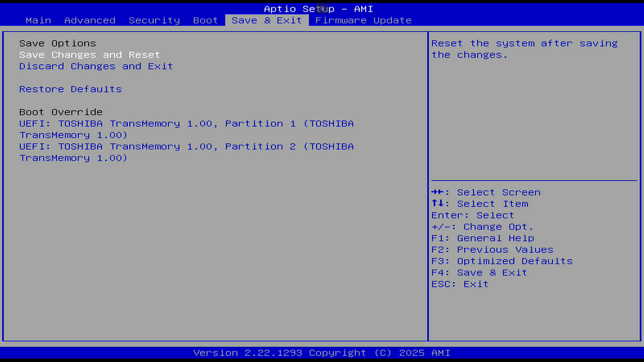This screenshot has height=362, width=644.
Task: Click Restore Defaults option
Action: point(70,89)
